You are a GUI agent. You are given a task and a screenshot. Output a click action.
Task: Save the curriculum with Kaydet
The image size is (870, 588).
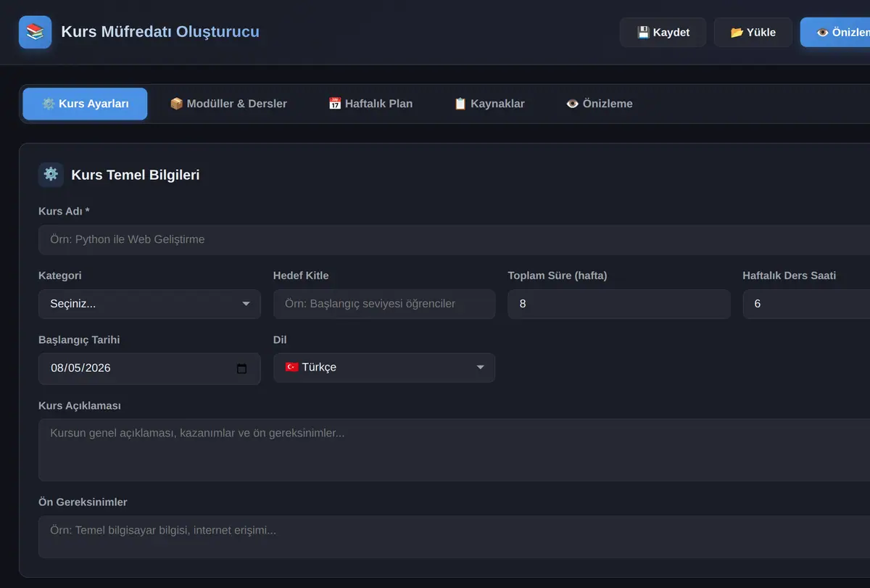click(663, 32)
